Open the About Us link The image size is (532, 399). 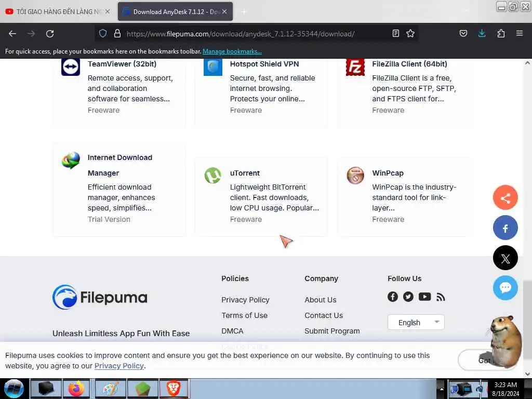[320, 300]
